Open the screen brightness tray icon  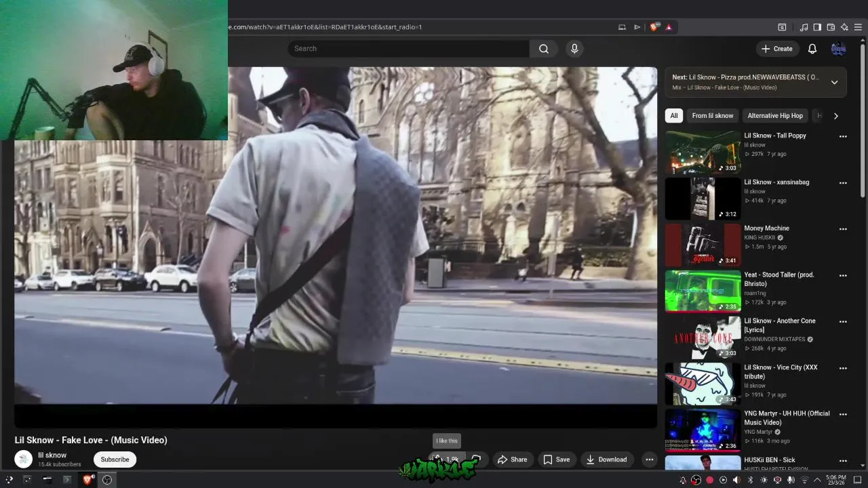[x=764, y=481]
